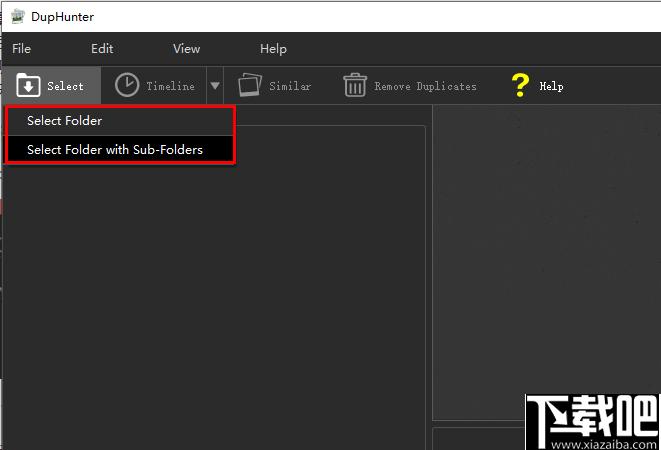The height and width of the screenshot is (450, 661).
Task: Open the View menu
Action: pos(186,49)
